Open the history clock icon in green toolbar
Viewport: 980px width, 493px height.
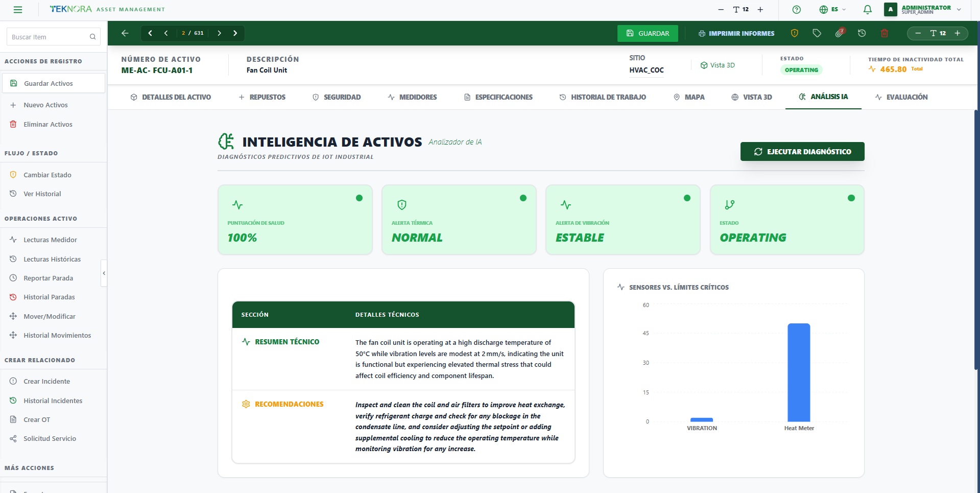pos(862,33)
